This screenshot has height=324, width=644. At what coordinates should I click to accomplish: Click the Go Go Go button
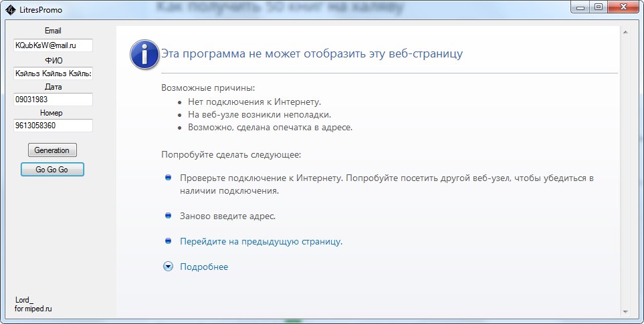click(52, 170)
